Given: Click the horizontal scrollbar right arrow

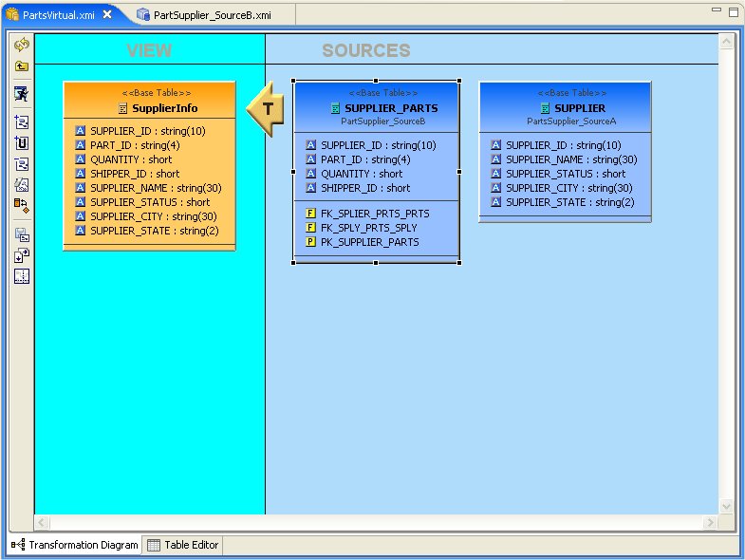Looking at the screenshot, I should pyautogui.click(x=710, y=523).
